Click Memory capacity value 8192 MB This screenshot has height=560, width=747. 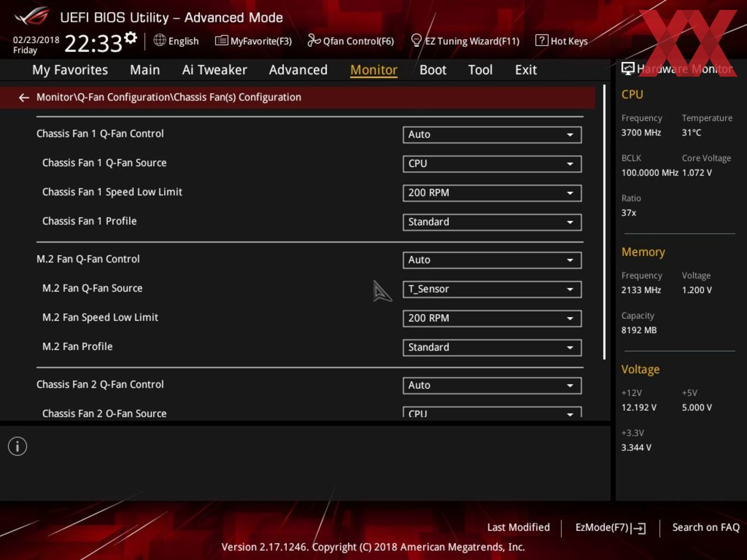tap(639, 330)
